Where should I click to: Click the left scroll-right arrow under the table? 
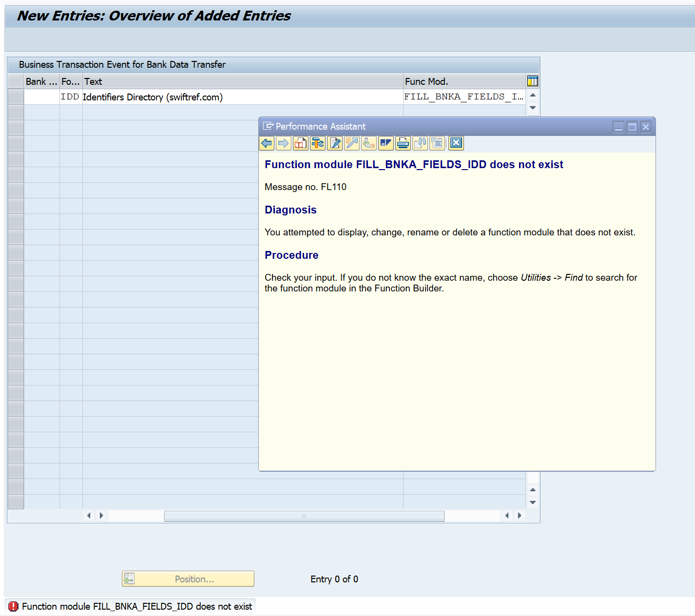101,516
